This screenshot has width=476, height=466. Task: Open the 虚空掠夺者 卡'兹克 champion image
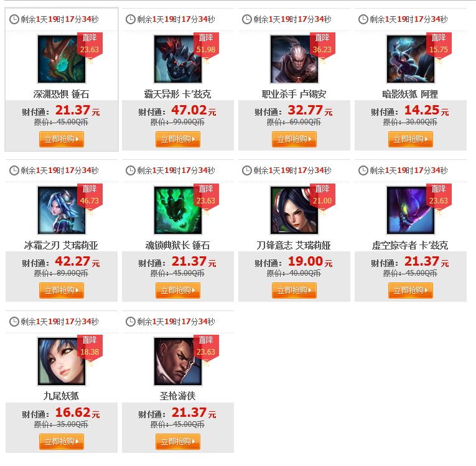[411, 210]
